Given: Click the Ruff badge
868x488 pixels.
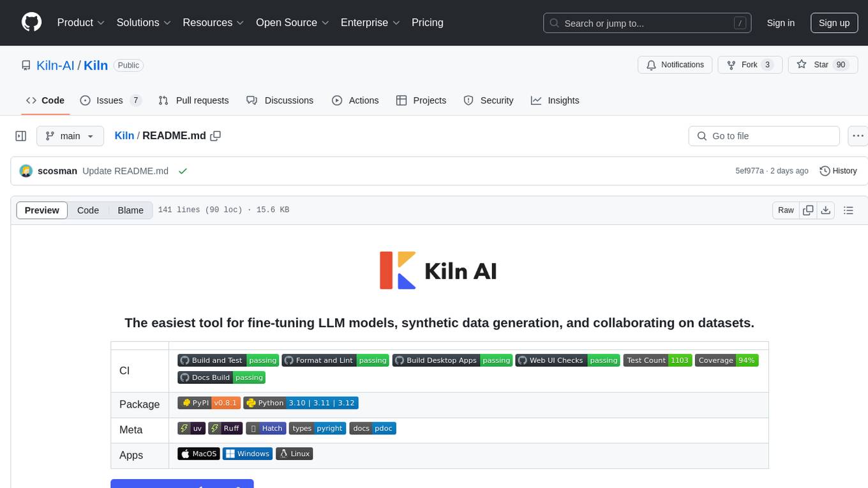Looking at the screenshot, I should [226, 429].
